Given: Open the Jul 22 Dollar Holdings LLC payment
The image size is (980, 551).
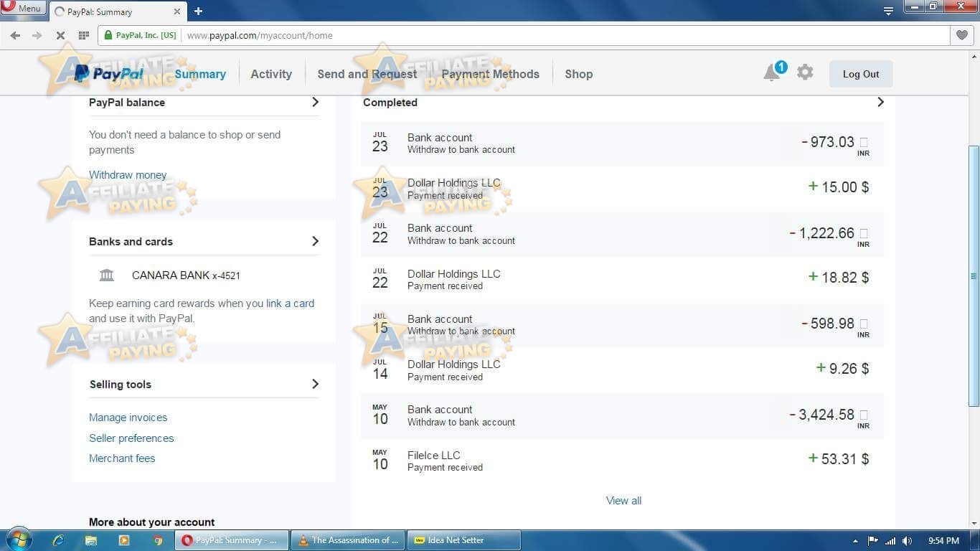Looking at the screenshot, I should coord(622,279).
